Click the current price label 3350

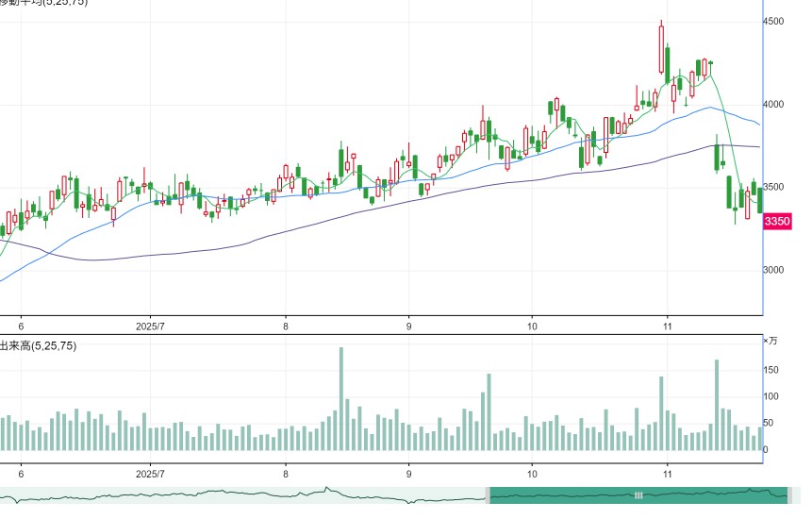point(777,222)
